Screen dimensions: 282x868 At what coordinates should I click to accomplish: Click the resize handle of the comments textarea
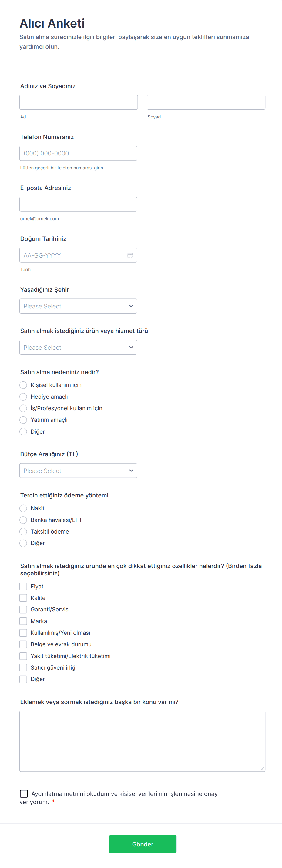[262, 768]
